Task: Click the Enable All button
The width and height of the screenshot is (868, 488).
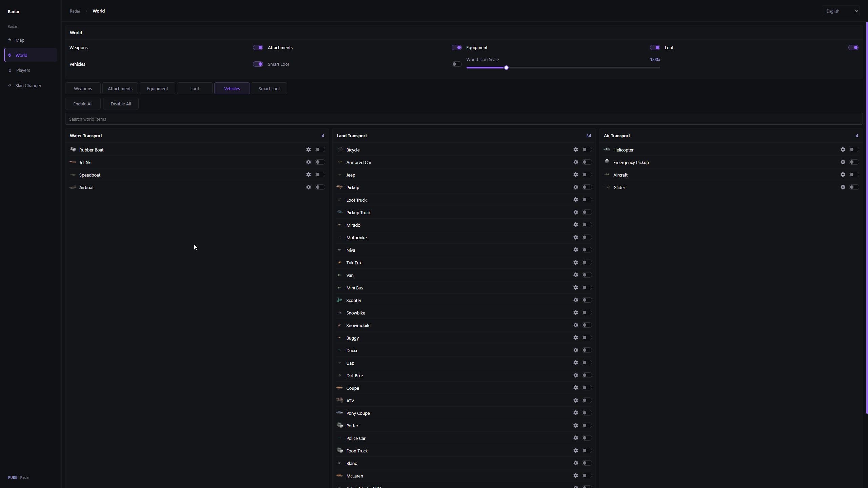Action: [x=83, y=104]
